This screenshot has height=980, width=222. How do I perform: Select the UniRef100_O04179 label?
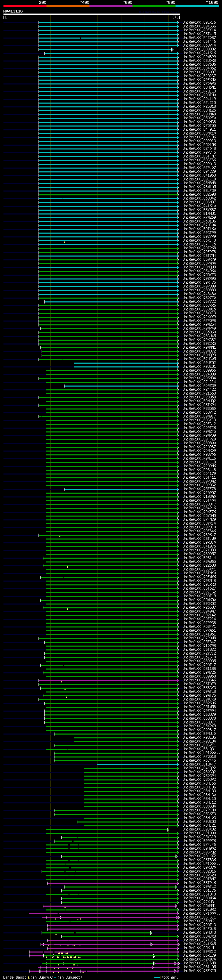(x=199, y=473)
